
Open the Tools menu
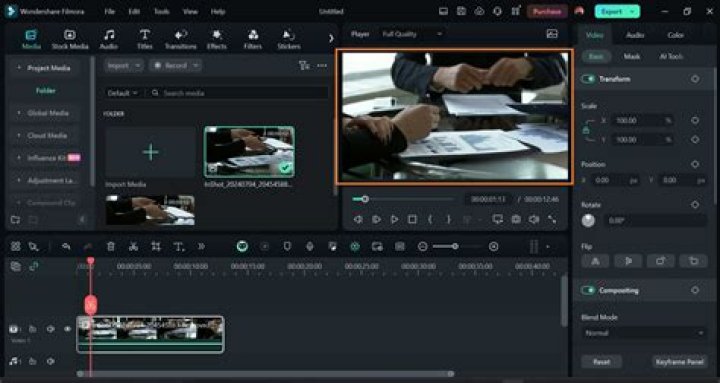(x=162, y=11)
